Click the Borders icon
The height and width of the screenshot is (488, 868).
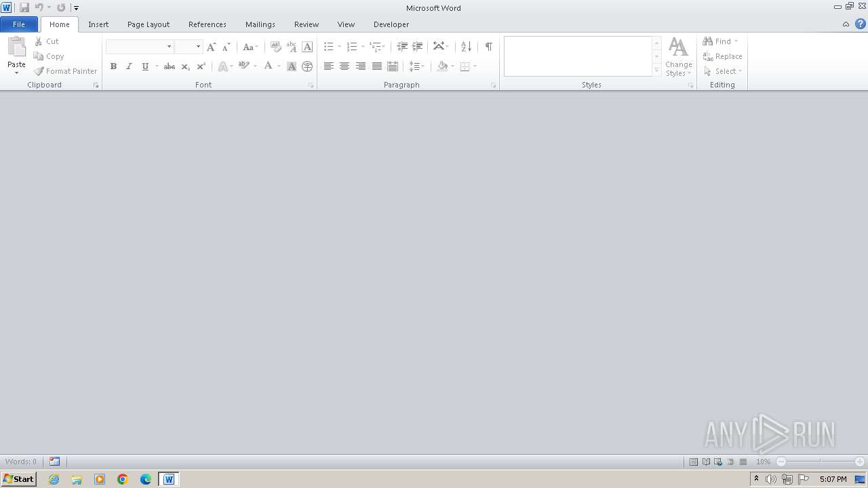465,66
